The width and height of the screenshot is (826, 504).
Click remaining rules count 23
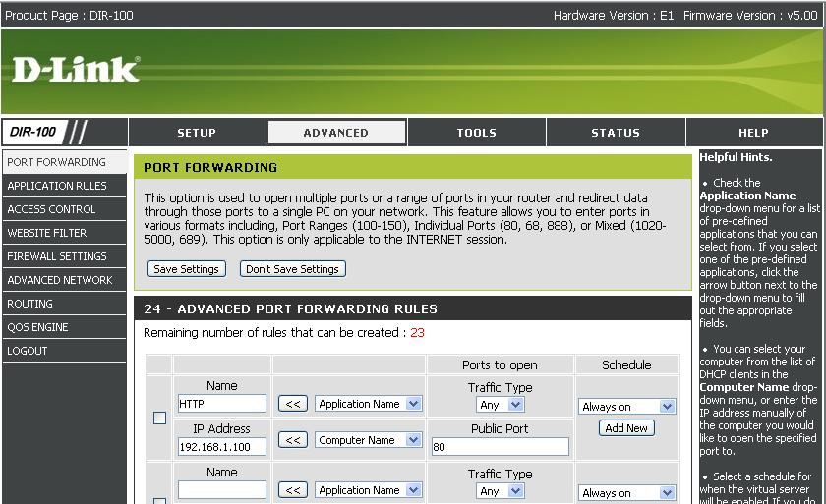417,332
